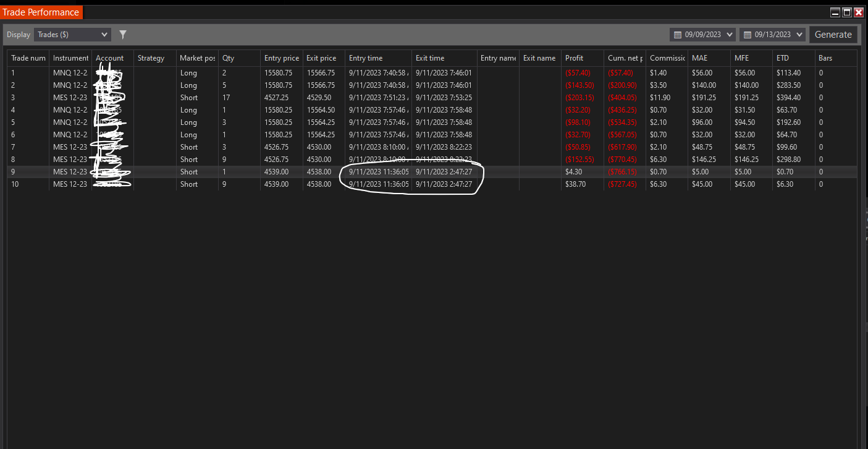This screenshot has height=449, width=868.
Task: Close the Trade Performance window
Action: click(858, 12)
